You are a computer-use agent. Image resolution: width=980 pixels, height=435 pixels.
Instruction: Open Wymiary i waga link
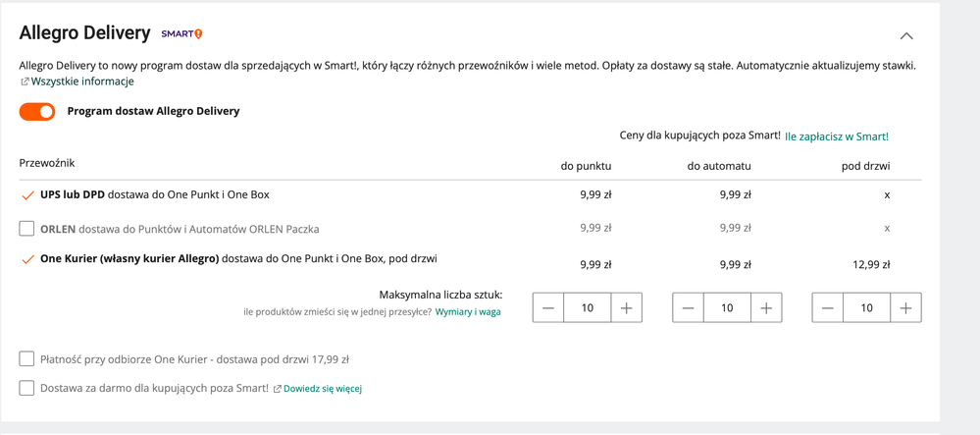pos(468,311)
